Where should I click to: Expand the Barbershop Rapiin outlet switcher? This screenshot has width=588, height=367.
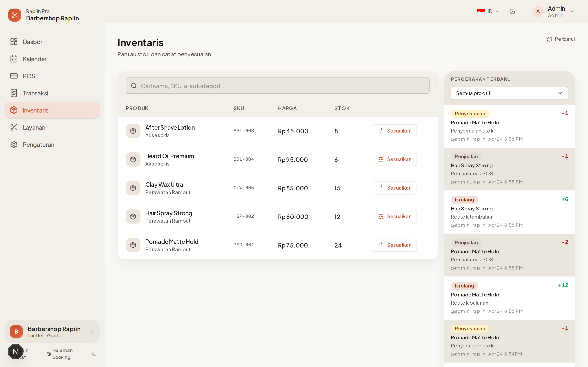[x=92, y=331]
